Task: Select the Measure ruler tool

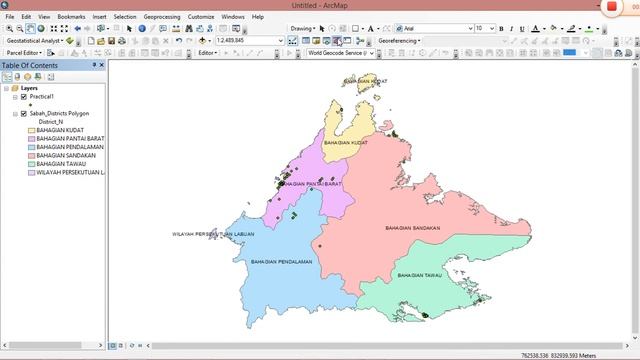Action: pos(176,29)
